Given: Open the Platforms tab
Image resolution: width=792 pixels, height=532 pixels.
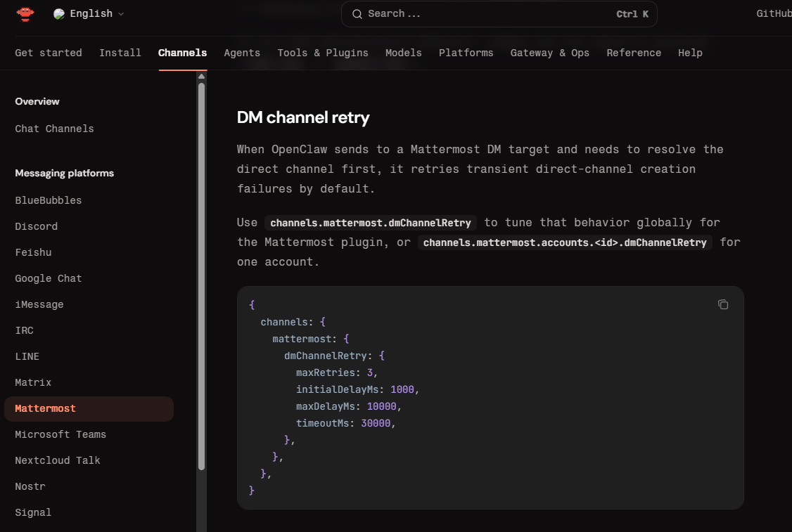Looking at the screenshot, I should click(466, 53).
